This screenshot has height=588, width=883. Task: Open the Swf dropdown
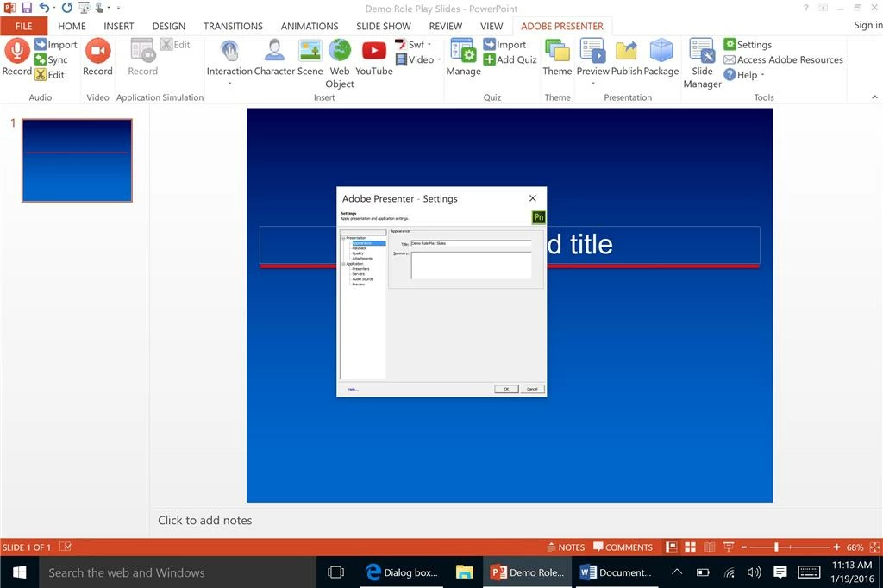(429, 45)
